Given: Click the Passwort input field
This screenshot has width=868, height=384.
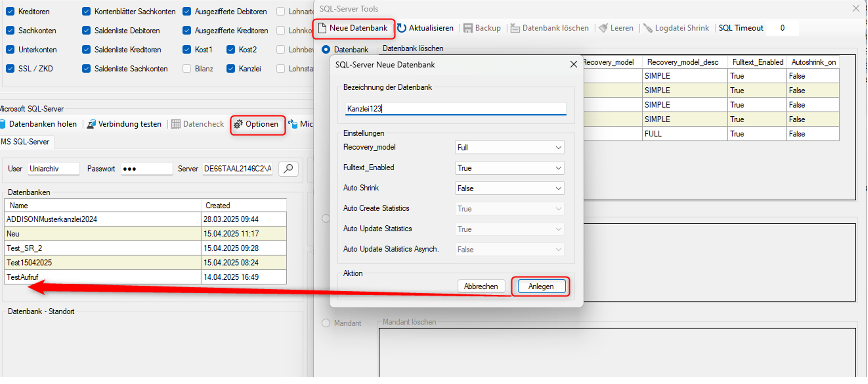Looking at the screenshot, I should (x=147, y=169).
